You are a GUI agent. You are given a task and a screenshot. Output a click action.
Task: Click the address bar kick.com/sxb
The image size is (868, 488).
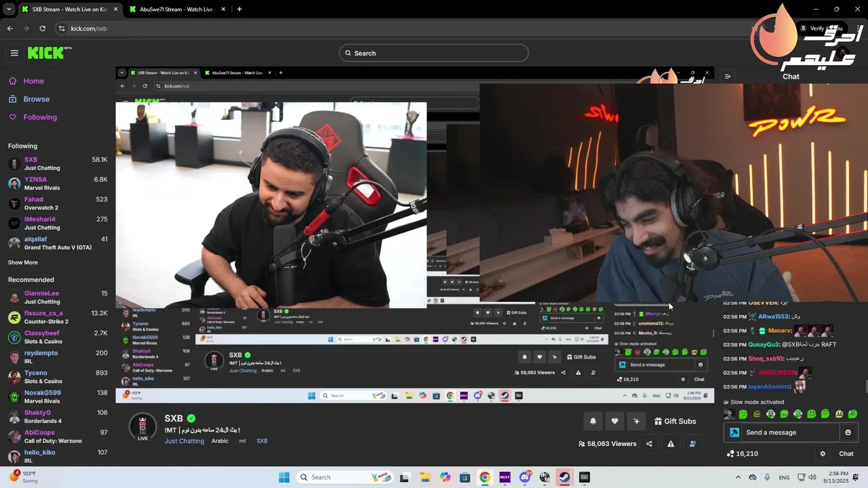(88, 28)
